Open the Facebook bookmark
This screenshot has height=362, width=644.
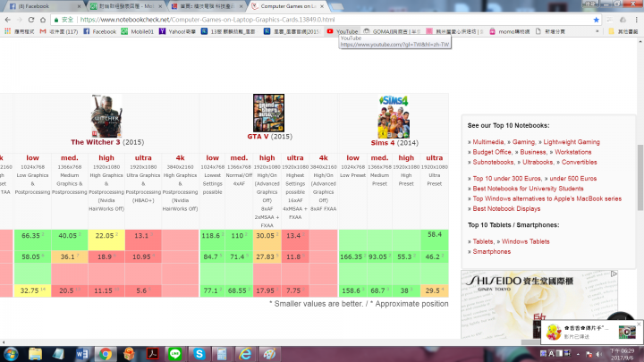pos(100,31)
